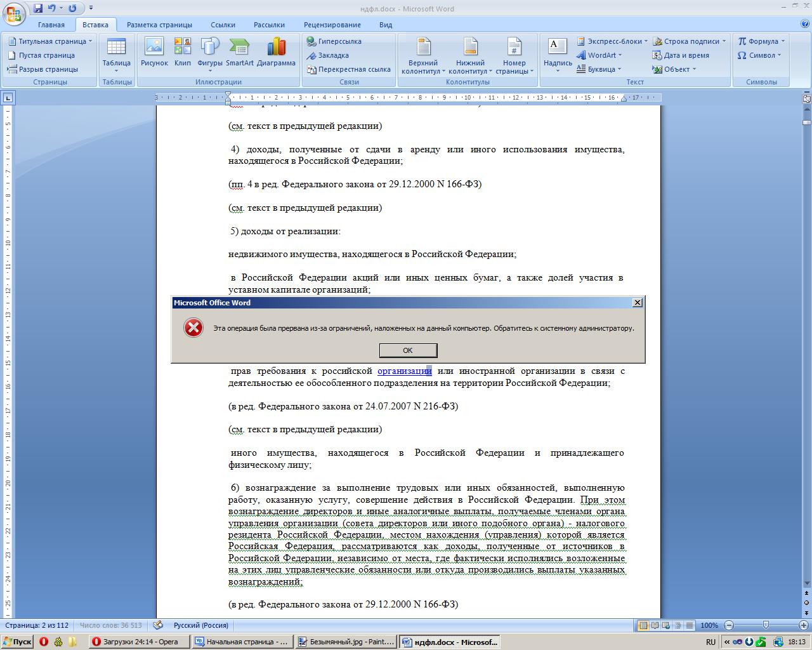Redo the action in quick access toolbar

click(72, 8)
